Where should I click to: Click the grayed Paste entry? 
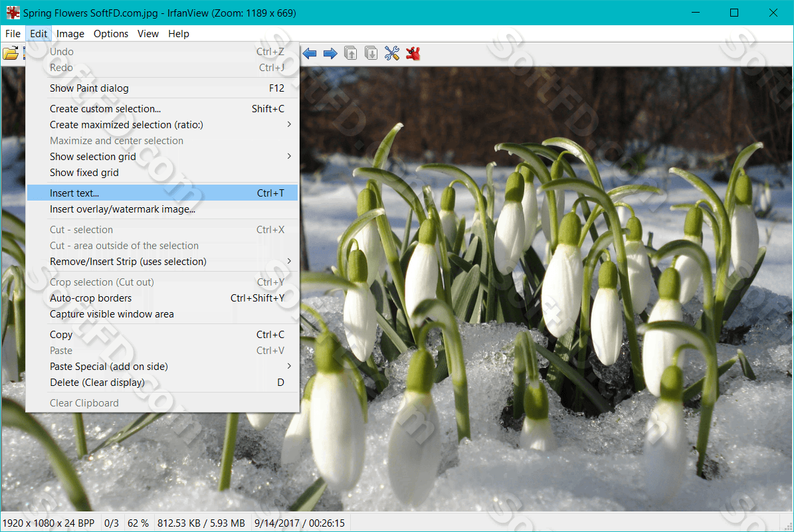163,350
